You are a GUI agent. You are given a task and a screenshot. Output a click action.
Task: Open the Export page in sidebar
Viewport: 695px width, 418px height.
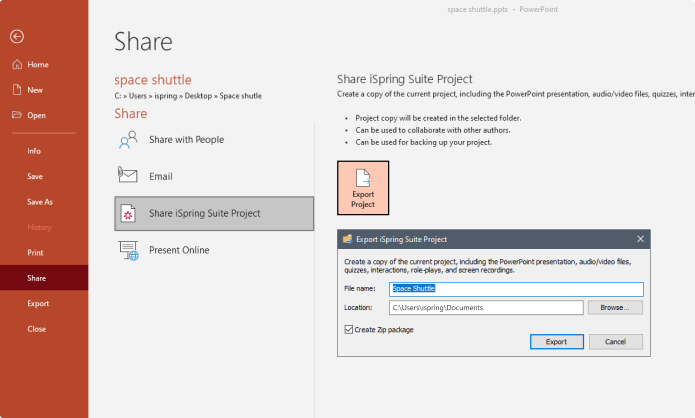38,304
